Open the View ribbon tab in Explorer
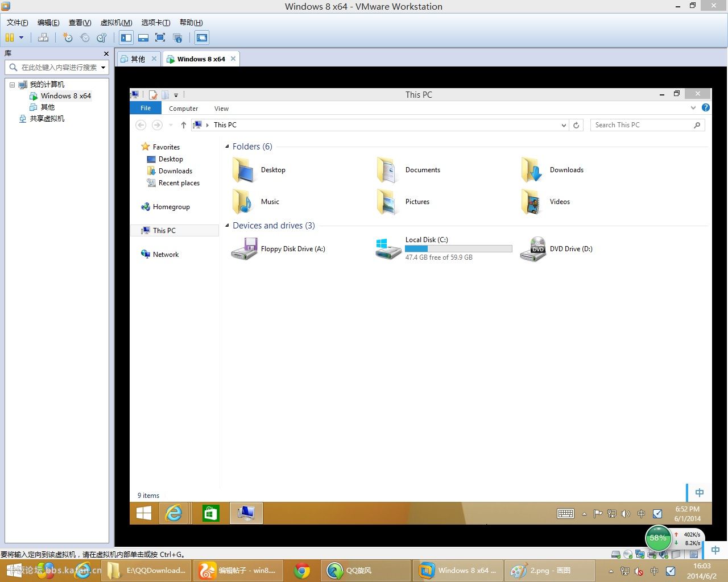 click(221, 109)
